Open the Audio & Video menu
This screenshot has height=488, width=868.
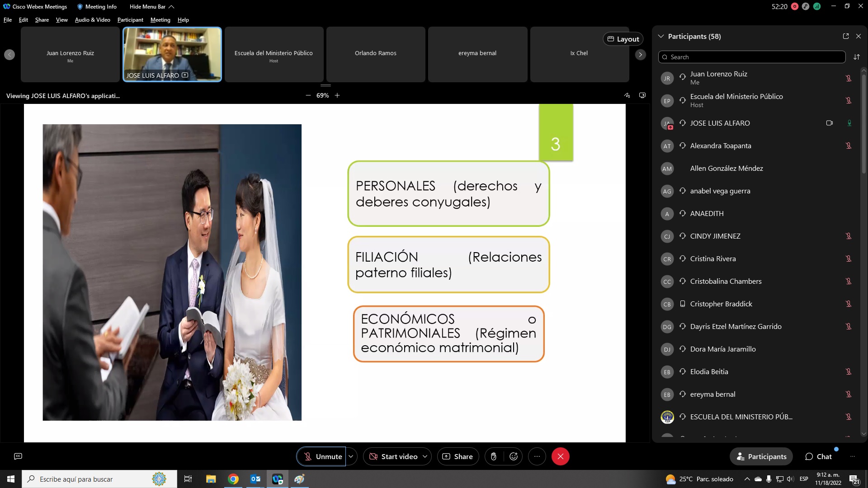click(x=92, y=20)
